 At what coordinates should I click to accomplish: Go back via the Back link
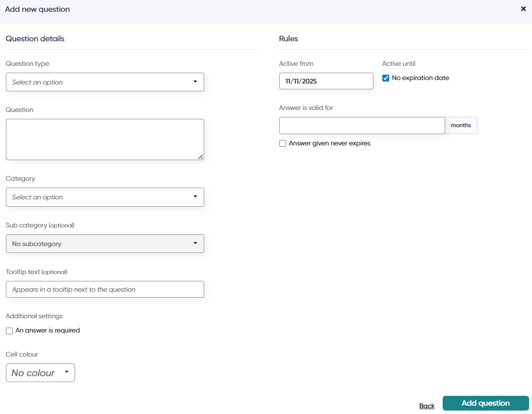(427, 406)
